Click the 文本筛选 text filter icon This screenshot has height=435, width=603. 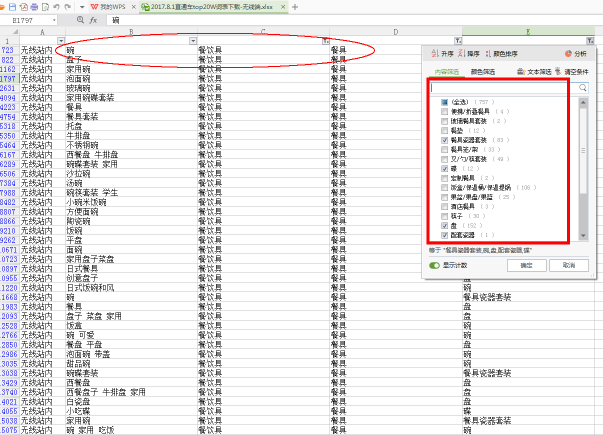coord(521,73)
